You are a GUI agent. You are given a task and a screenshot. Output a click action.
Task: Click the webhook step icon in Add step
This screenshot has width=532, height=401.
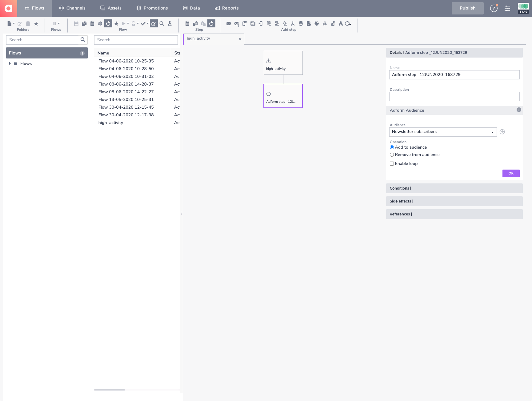pyautogui.click(x=325, y=24)
